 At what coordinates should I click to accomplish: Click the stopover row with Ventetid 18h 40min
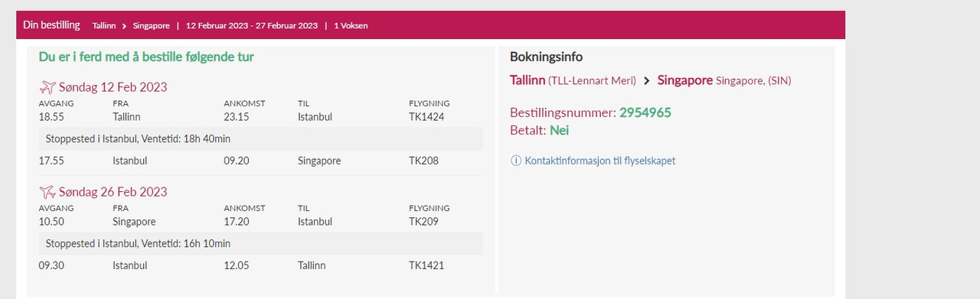point(261,138)
